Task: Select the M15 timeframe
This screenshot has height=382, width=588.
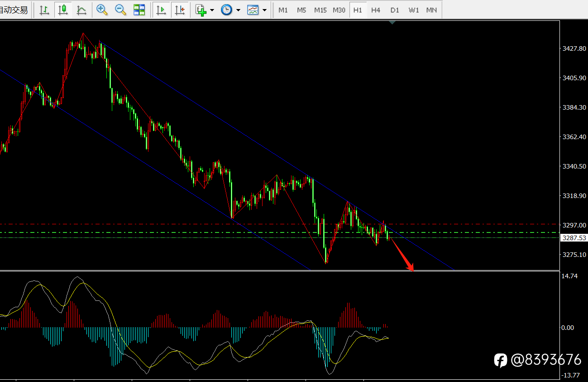Action: 320,10
